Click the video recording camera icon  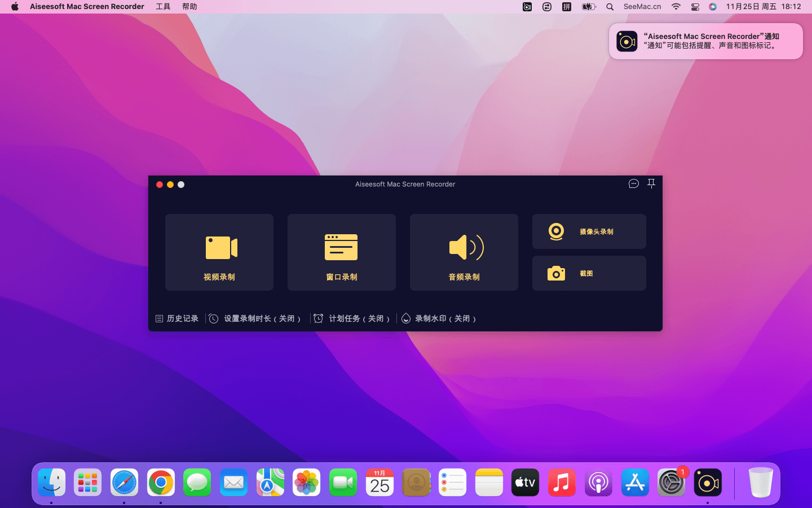[x=221, y=248]
